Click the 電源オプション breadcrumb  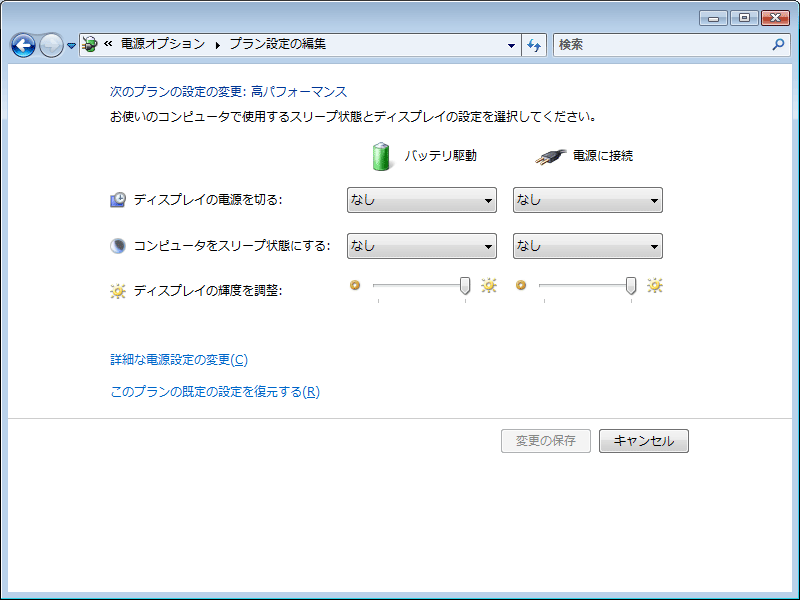tap(163, 44)
